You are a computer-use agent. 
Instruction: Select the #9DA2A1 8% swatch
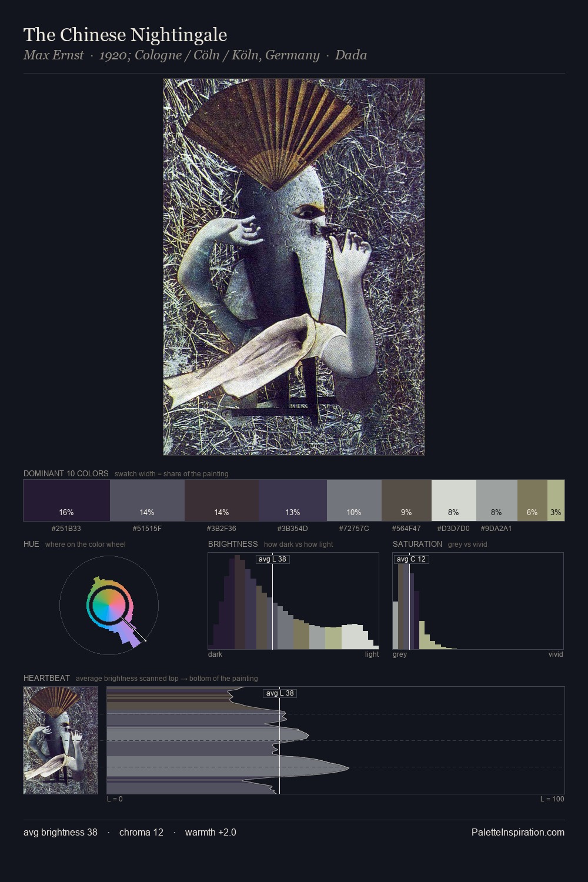(x=497, y=500)
